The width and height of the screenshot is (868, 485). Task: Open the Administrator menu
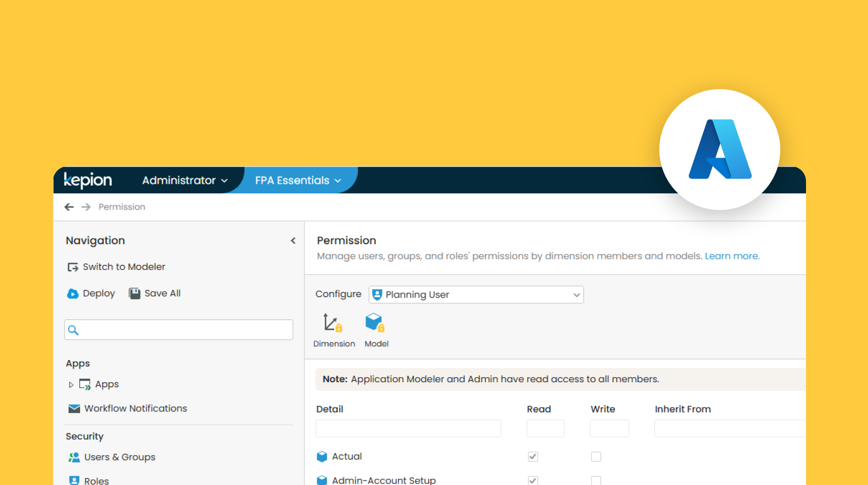pos(184,180)
